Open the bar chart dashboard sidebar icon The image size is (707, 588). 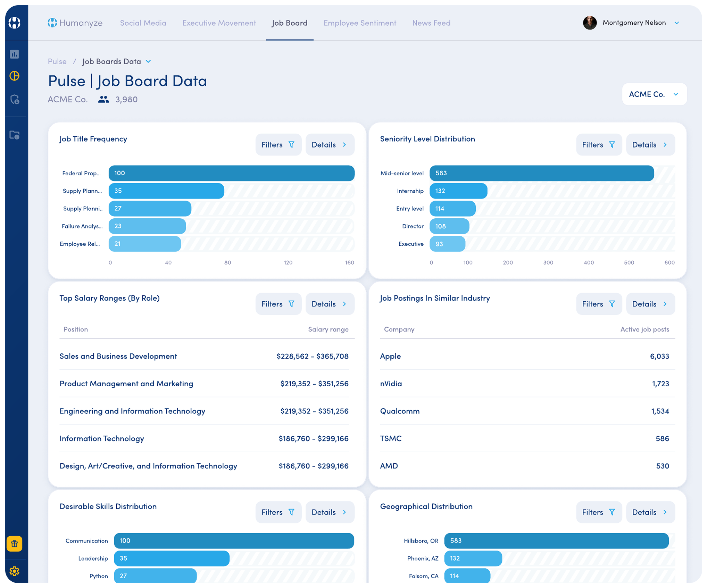[x=14, y=54]
